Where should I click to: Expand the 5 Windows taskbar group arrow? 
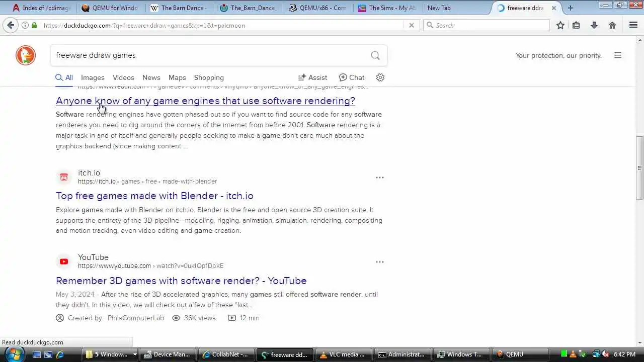135,354
